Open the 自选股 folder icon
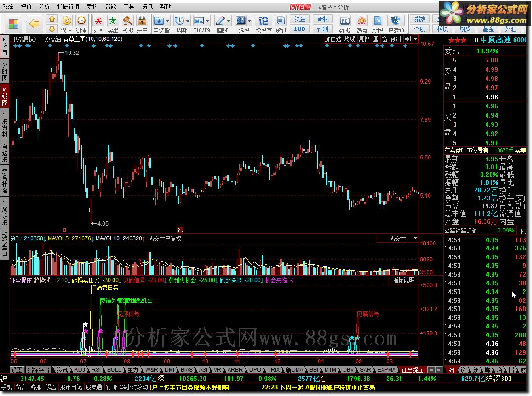This screenshot has width=532, height=396. pyautogui.click(x=159, y=21)
